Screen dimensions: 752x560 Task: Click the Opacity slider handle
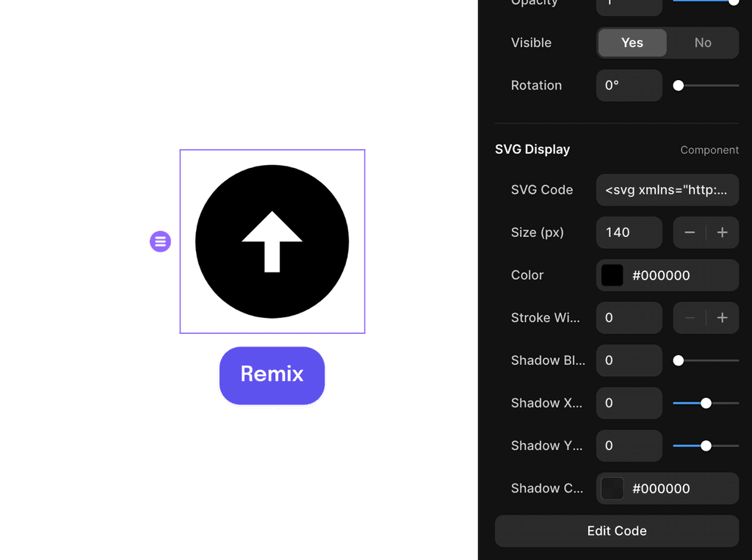point(732,1)
